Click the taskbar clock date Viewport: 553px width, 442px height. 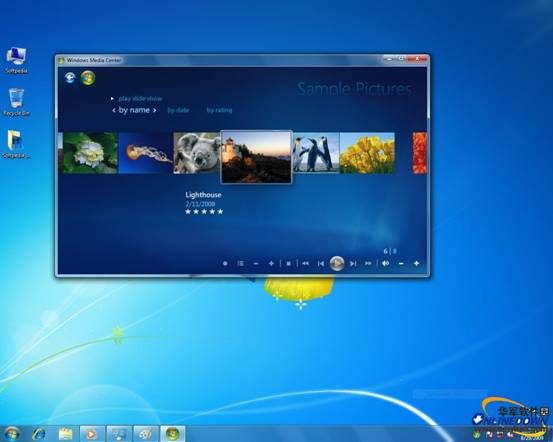tap(532, 438)
